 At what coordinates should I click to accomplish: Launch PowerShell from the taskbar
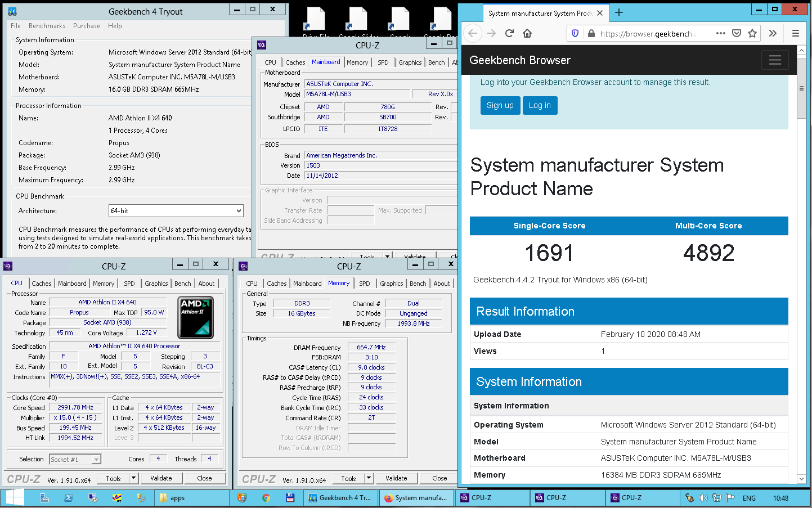pyautogui.click(x=69, y=498)
